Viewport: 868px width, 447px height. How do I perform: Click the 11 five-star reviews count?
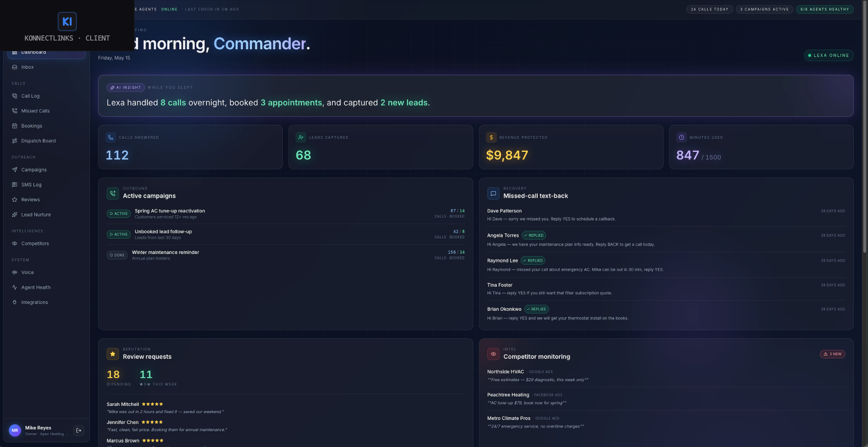[x=146, y=375]
